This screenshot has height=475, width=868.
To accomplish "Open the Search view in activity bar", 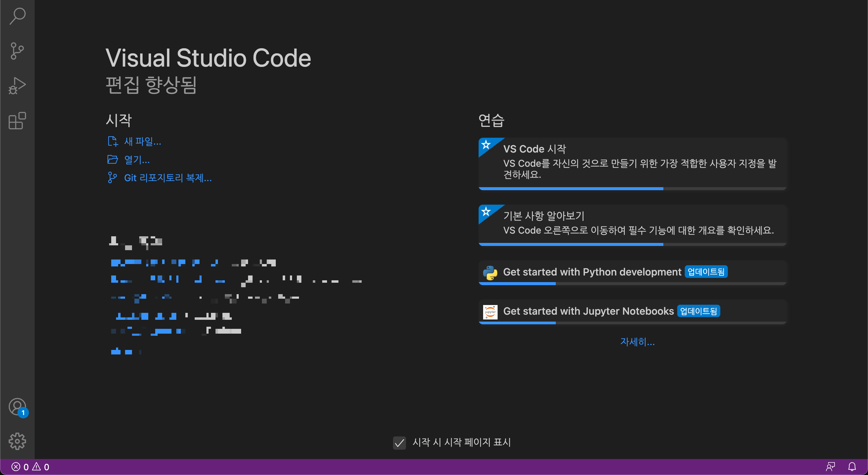I will tap(17, 16).
